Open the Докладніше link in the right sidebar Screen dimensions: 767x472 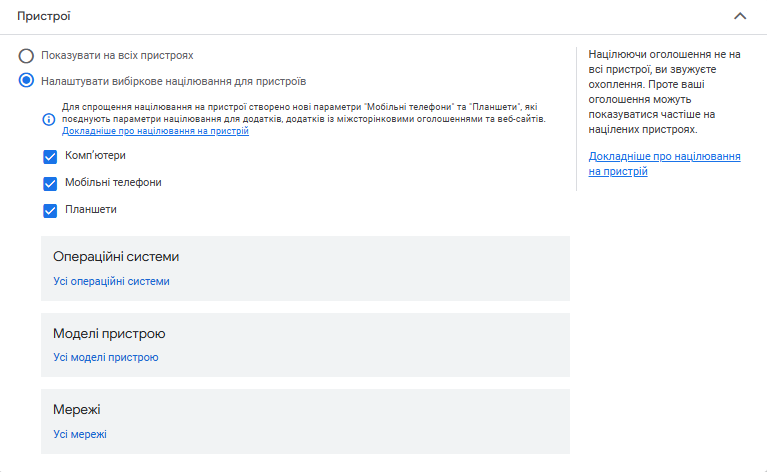[x=664, y=164]
